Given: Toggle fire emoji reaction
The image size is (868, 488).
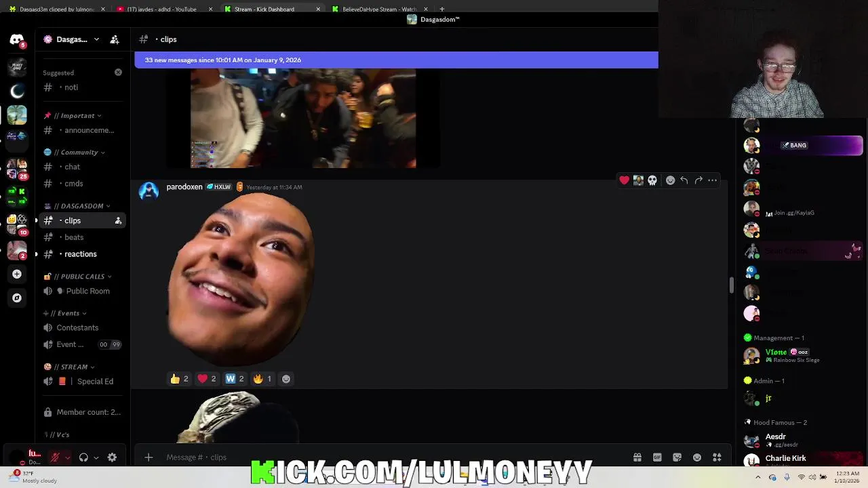Looking at the screenshot, I should click(x=262, y=379).
